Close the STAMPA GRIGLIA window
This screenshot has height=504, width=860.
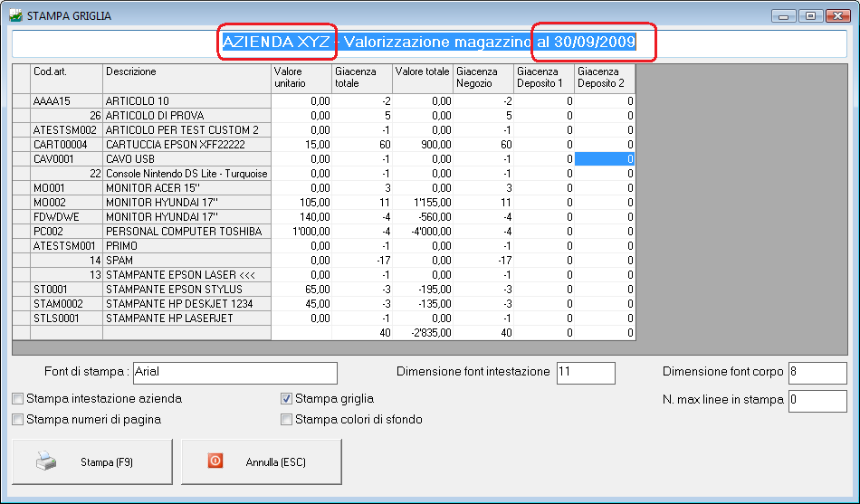point(838,16)
